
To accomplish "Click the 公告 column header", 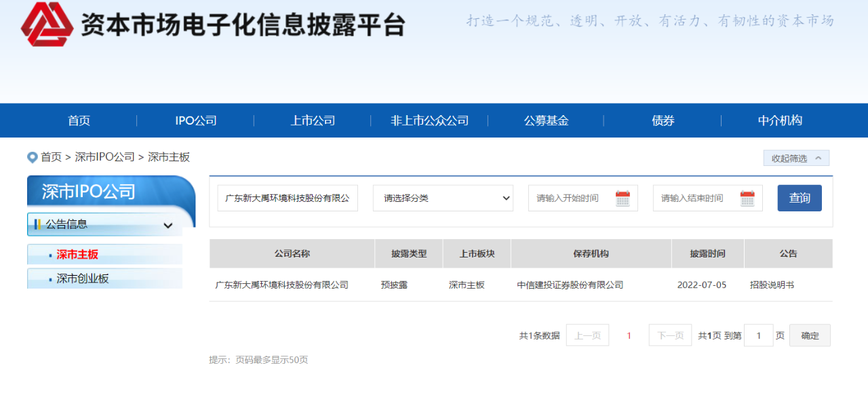I will 789,253.
